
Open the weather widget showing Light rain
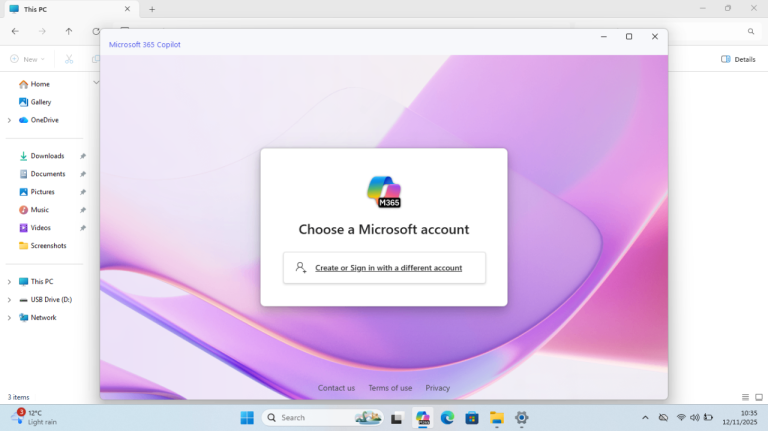click(x=34, y=417)
